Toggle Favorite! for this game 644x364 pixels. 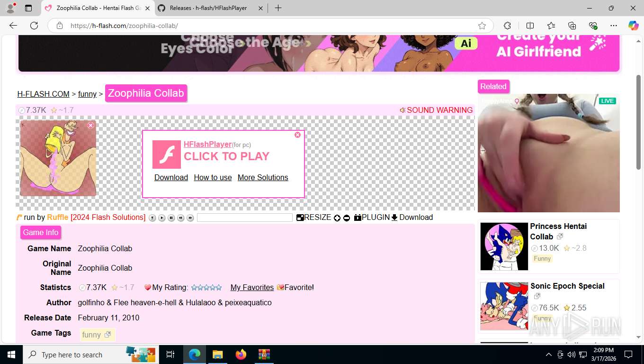[295, 287]
